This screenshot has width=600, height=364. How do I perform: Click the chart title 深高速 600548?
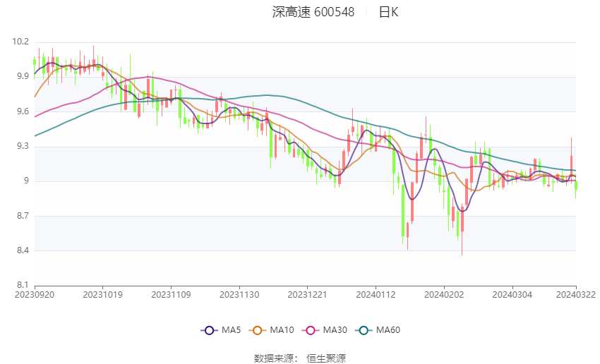click(313, 12)
